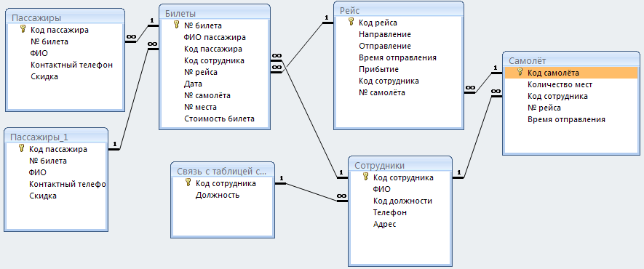
Task: Click the key icon beside Код пассажира in Пассажиры
Action: [x=23, y=30]
